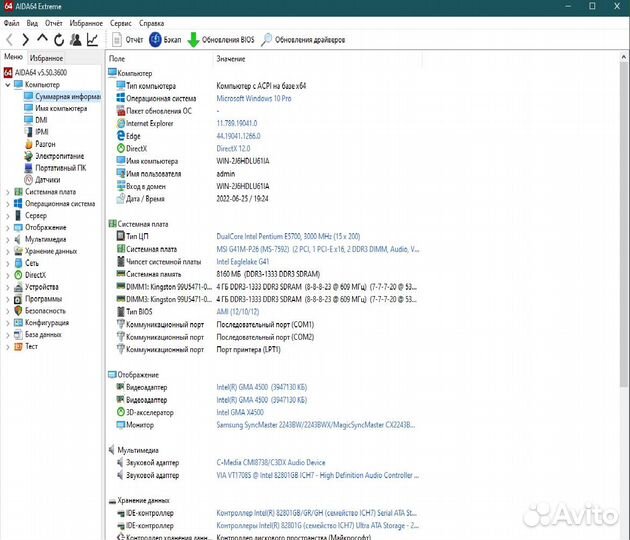Click the Forward navigation arrow

[x=26, y=40]
